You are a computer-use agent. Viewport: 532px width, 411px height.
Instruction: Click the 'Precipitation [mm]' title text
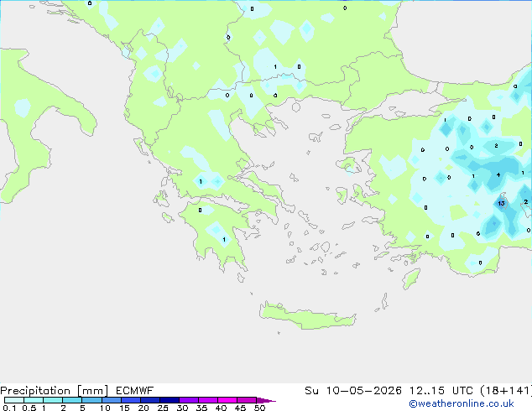point(55,391)
